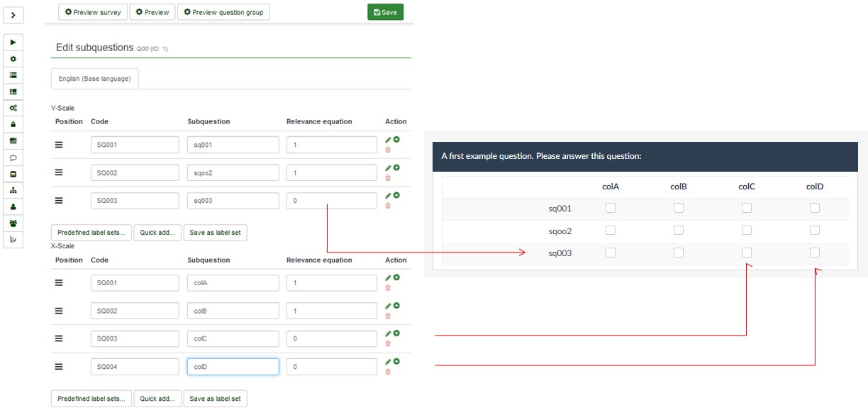This screenshot has height=420, width=868.
Task: Switch to the English (Base language) tab
Action: click(94, 79)
